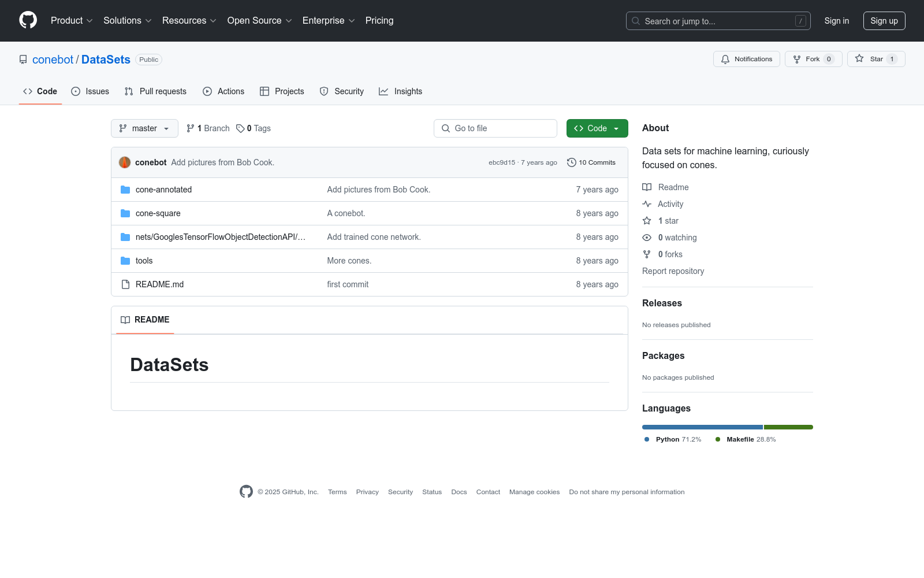This screenshot has width=924, height=578.
Task: Open commit message 'Add trained cone network.'
Action: click(x=374, y=237)
